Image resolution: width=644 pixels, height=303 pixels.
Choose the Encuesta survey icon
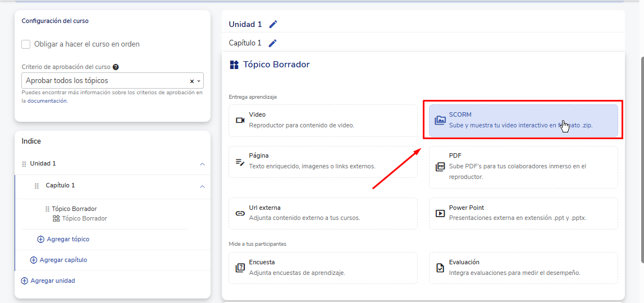(x=240, y=268)
